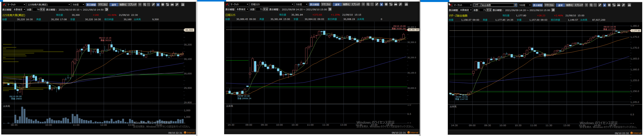
Task: Click crosshair plus icon on 225先物大阪 chart
Action: click(x=140, y=4)
